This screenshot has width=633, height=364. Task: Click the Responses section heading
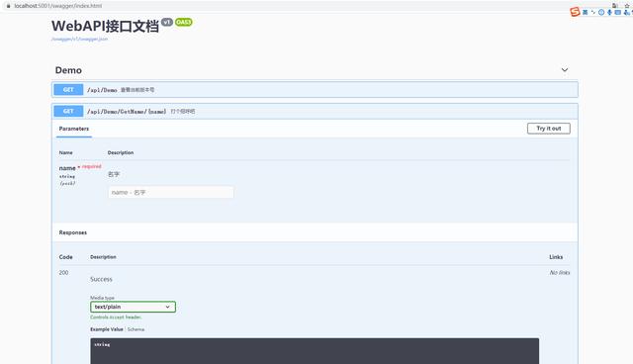click(72, 232)
